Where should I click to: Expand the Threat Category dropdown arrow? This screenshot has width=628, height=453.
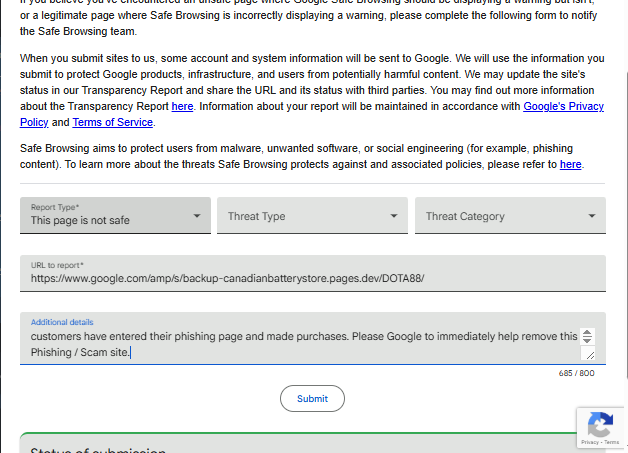pyautogui.click(x=592, y=216)
